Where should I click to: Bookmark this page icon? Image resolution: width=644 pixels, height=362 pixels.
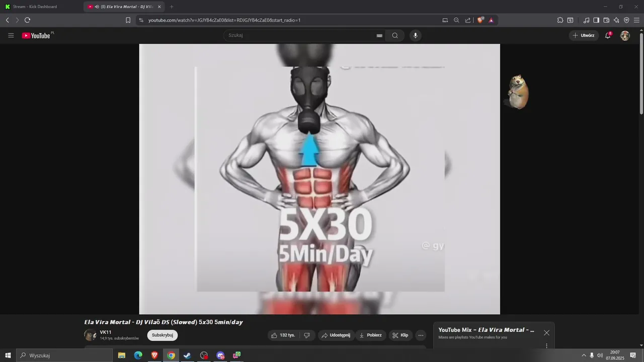point(128,20)
